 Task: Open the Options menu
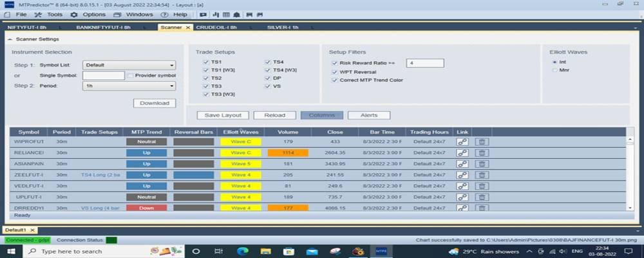click(94, 14)
